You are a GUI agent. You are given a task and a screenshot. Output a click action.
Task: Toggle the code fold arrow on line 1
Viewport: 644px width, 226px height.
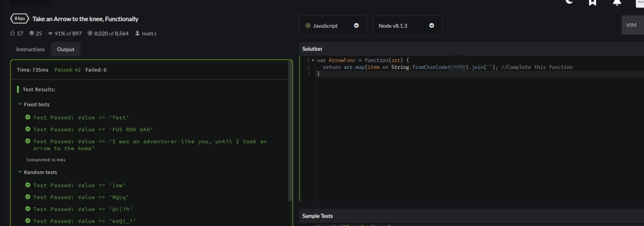[x=313, y=60]
